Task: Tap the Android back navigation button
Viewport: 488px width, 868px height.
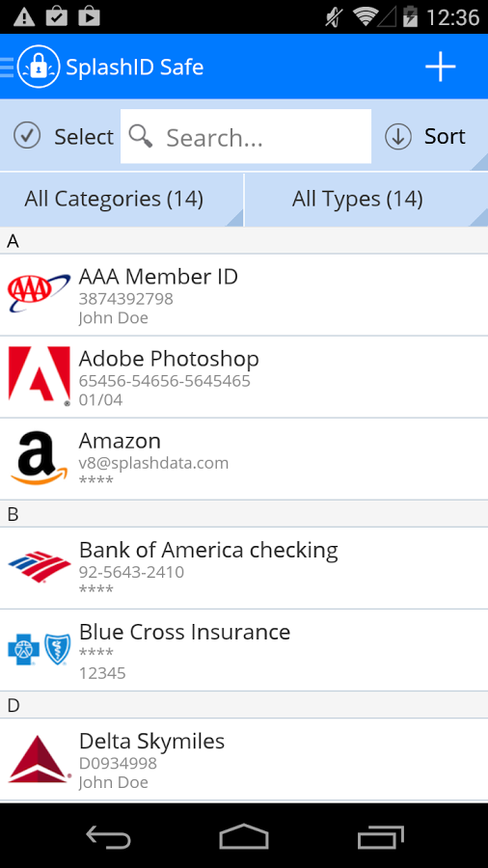Action: (x=108, y=836)
